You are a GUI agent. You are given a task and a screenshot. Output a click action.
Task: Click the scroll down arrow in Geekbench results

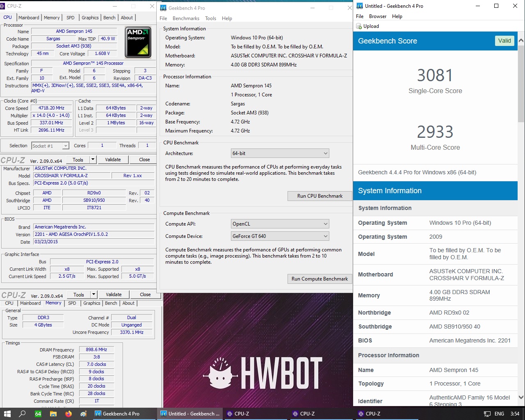[x=521, y=397]
